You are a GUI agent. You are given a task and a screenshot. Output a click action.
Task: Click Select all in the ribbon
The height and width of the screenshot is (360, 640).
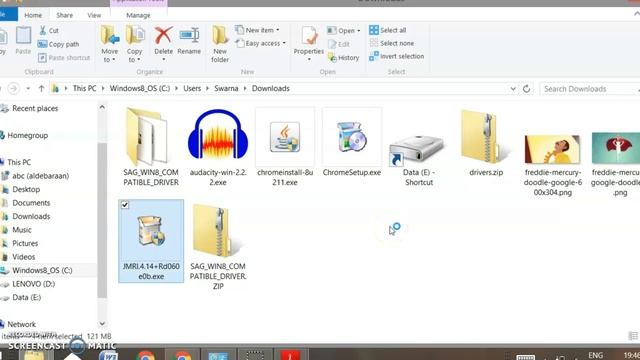click(387, 30)
